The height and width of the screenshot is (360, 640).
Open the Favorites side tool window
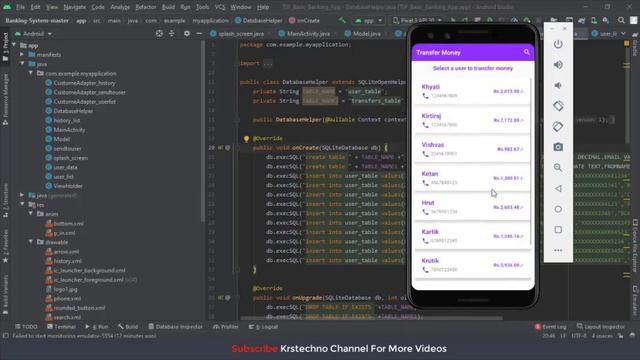5,245
